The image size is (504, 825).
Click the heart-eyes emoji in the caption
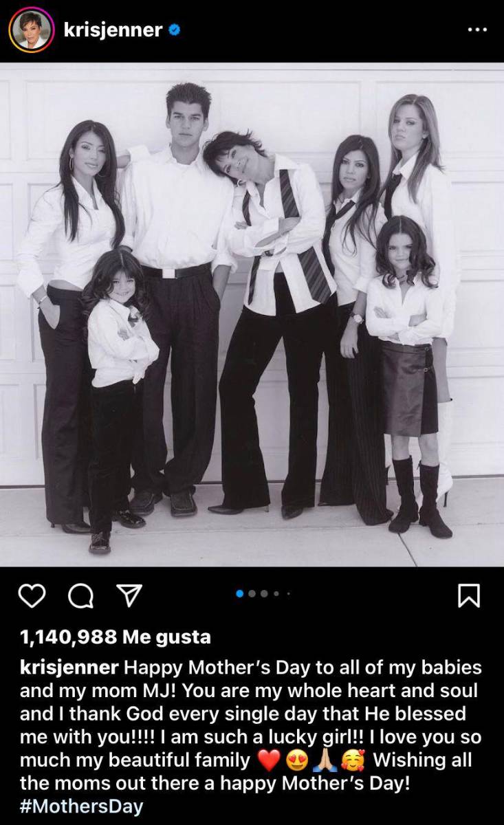click(296, 760)
